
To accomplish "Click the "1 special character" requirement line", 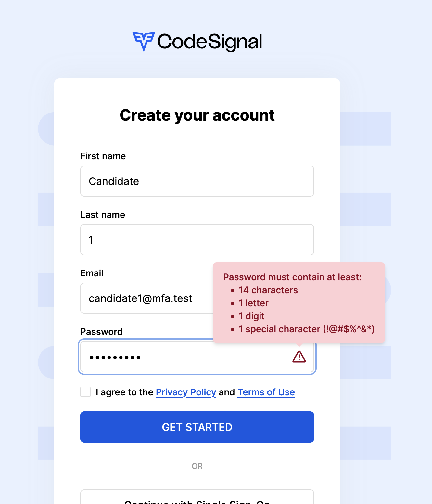I will click(x=306, y=329).
